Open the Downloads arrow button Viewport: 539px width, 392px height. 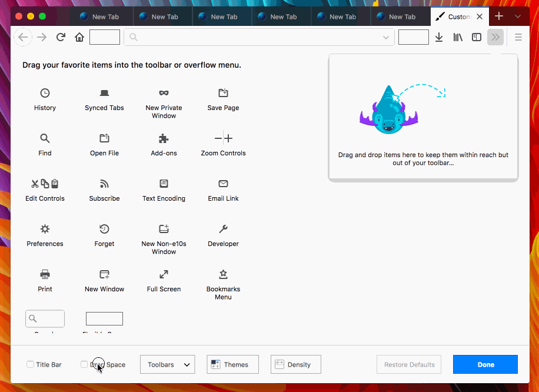tap(439, 37)
